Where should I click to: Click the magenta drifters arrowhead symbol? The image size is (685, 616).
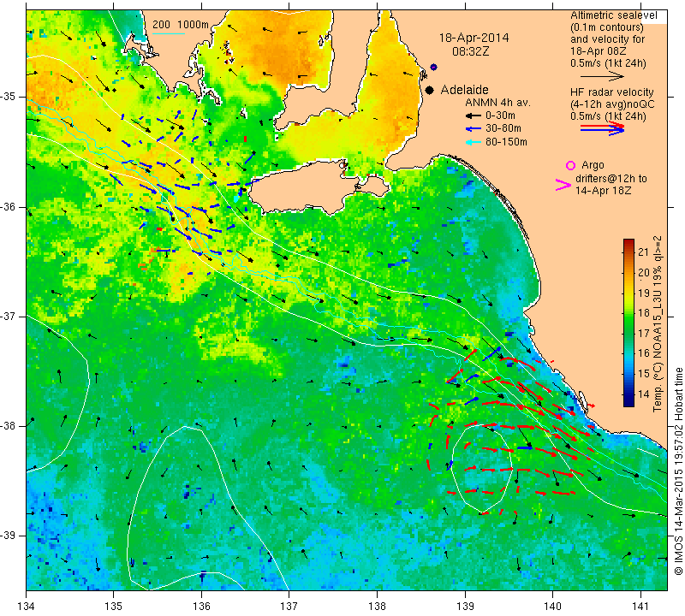[563, 185]
